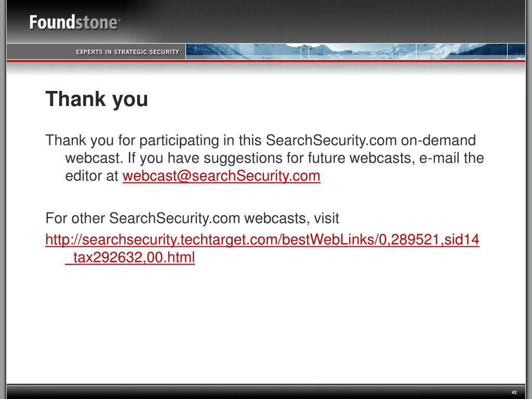The width and height of the screenshot is (532, 399).
Task: Click the webcast@searchSecurity.com email link
Action: click(221, 176)
